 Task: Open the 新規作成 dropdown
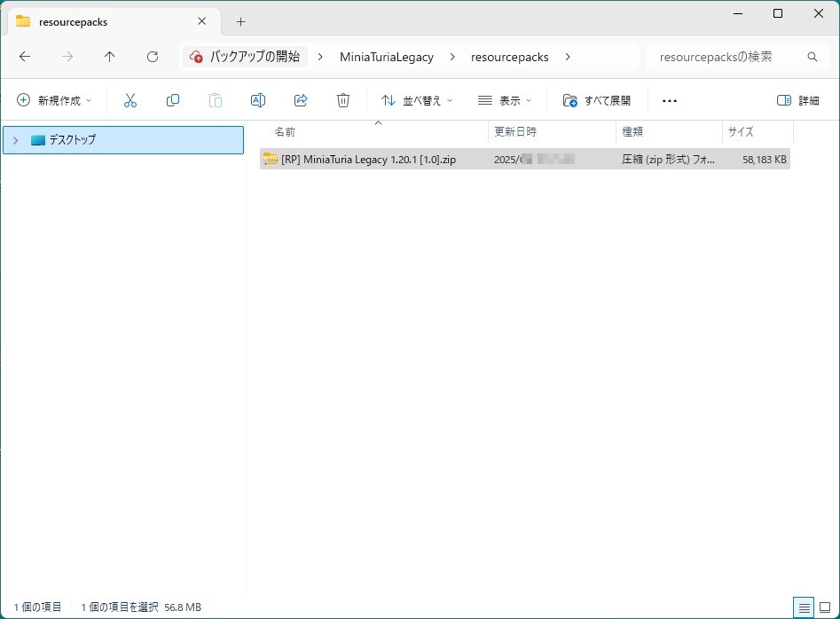click(54, 100)
